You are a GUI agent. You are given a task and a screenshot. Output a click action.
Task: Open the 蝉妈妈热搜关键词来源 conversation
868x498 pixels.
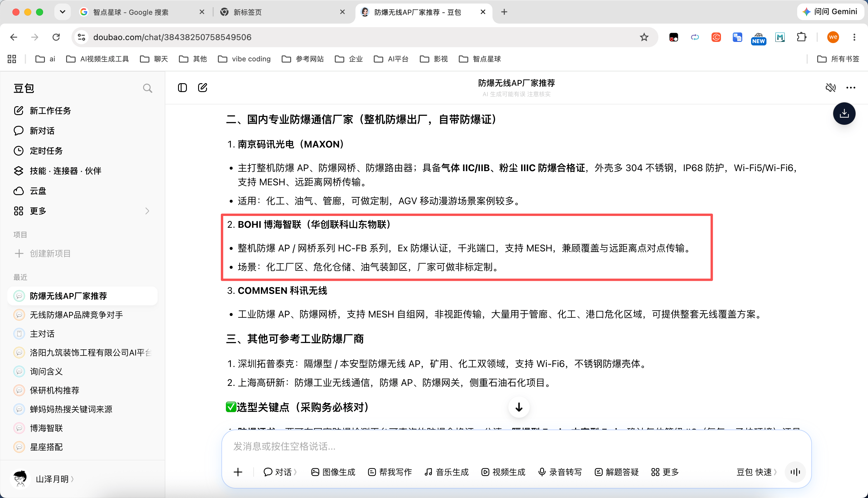pyautogui.click(x=82, y=409)
